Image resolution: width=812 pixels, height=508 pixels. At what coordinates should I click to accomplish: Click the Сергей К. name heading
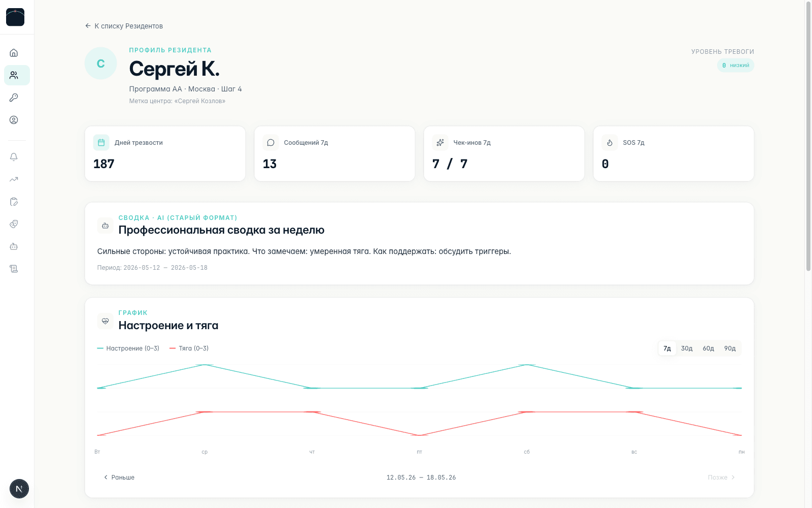tap(174, 69)
